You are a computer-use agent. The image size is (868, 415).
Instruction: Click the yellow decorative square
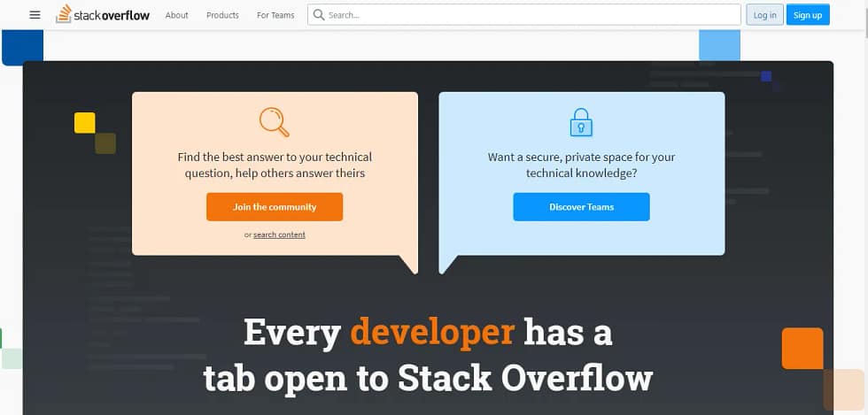(x=85, y=123)
